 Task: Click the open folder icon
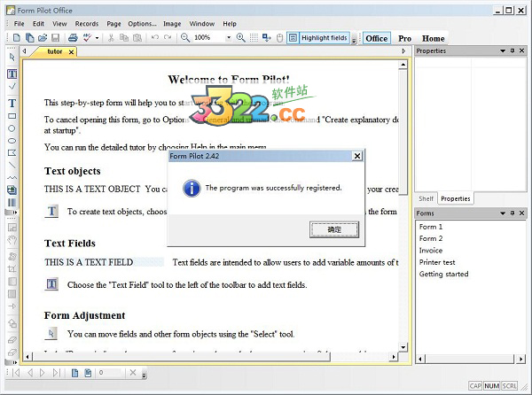coord(43,37)
